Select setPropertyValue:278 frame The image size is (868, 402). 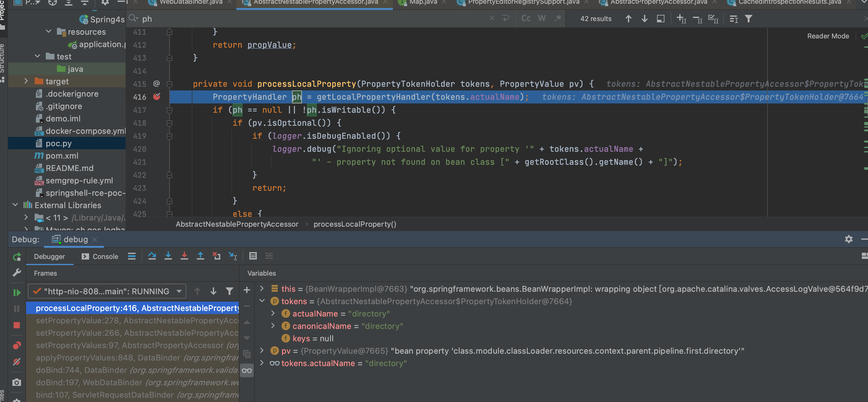coord(132,320)
